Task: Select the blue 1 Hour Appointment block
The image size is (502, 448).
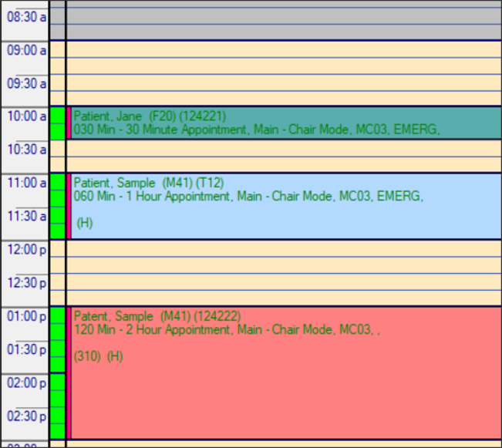Action: point(285,207)
